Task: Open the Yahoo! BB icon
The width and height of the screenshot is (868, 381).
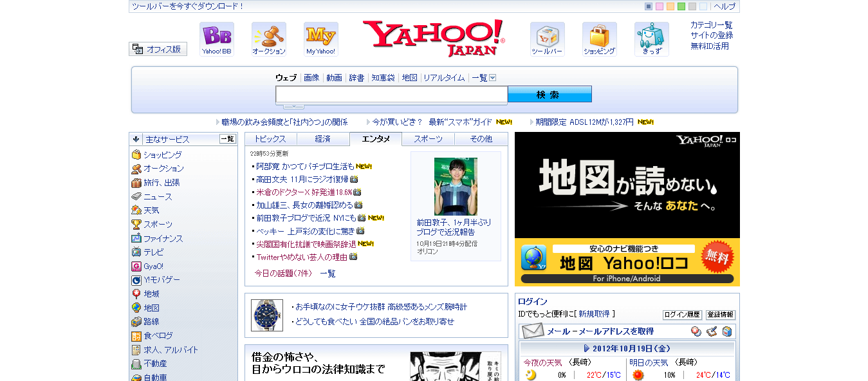Action: click(217, 39)
